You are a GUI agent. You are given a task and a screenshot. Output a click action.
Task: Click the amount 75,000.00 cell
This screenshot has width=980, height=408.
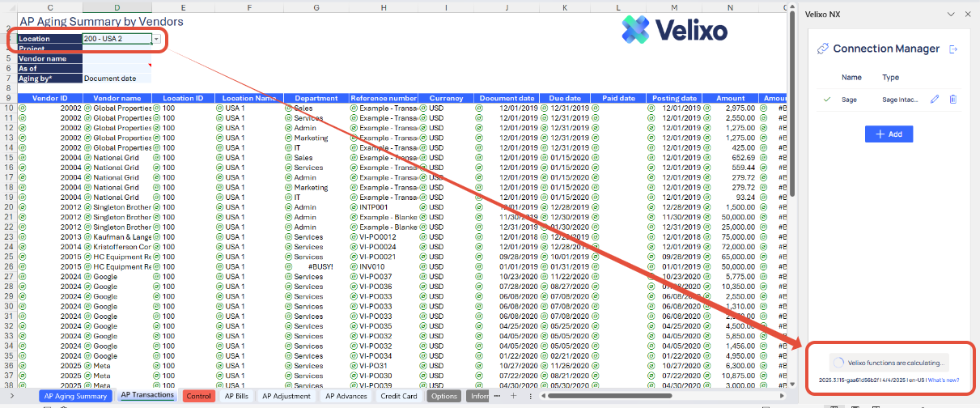tap(731, 236)
